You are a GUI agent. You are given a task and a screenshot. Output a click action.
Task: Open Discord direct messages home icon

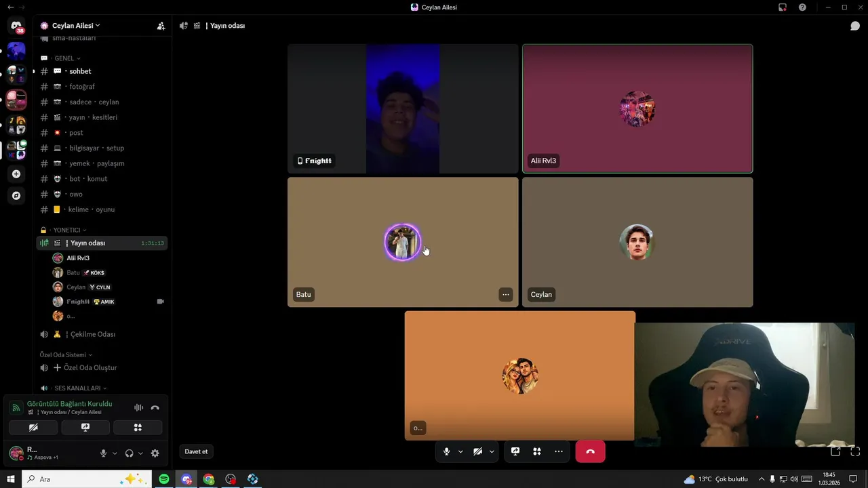coord(16,26)
